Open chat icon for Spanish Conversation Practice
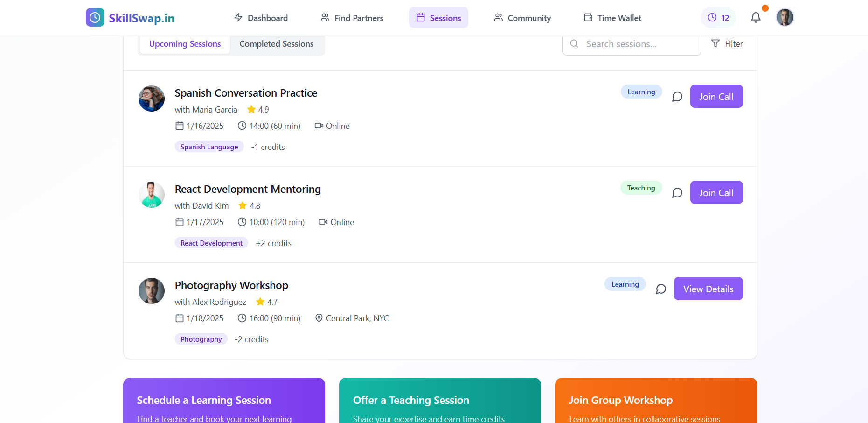868x423 pixels. click(677, 97)
